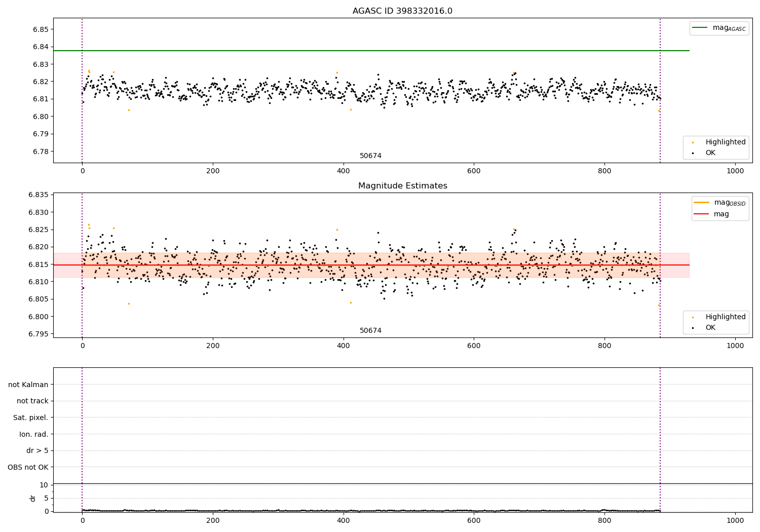Click the 6.81 tick label on top plot

(40, 99)
